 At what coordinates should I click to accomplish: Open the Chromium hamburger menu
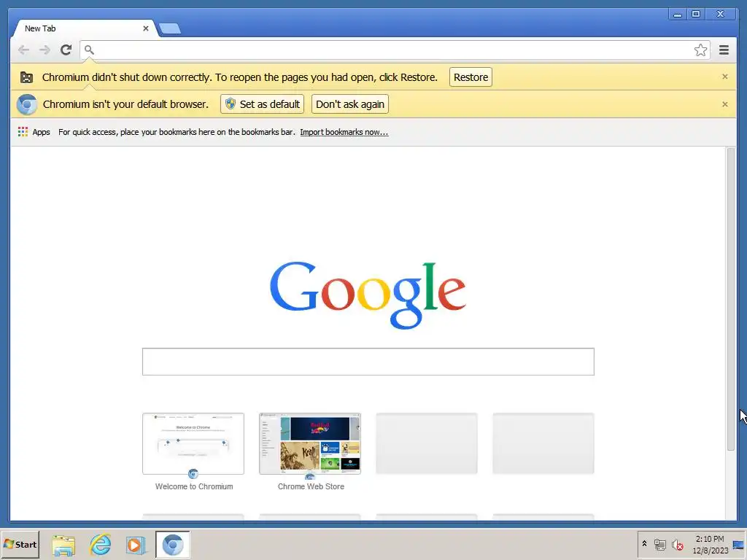[x=724, y=50]
